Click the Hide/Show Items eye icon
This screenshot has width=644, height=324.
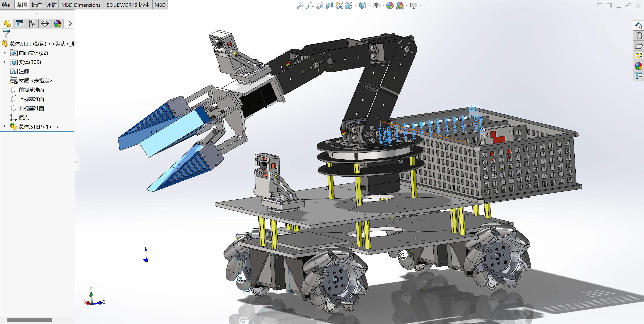(x=376, y=5)
